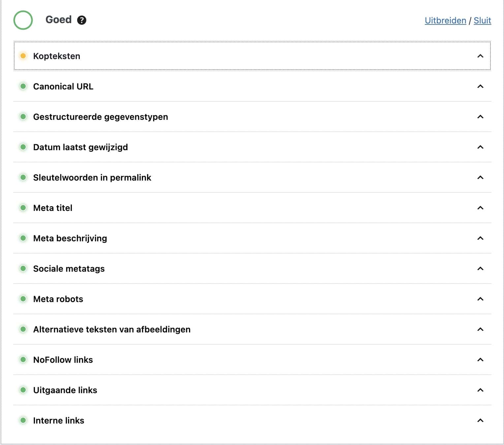Click the green dot beside Sociale metatags
This screenshot has width=504, height=445.
[23, 268]
